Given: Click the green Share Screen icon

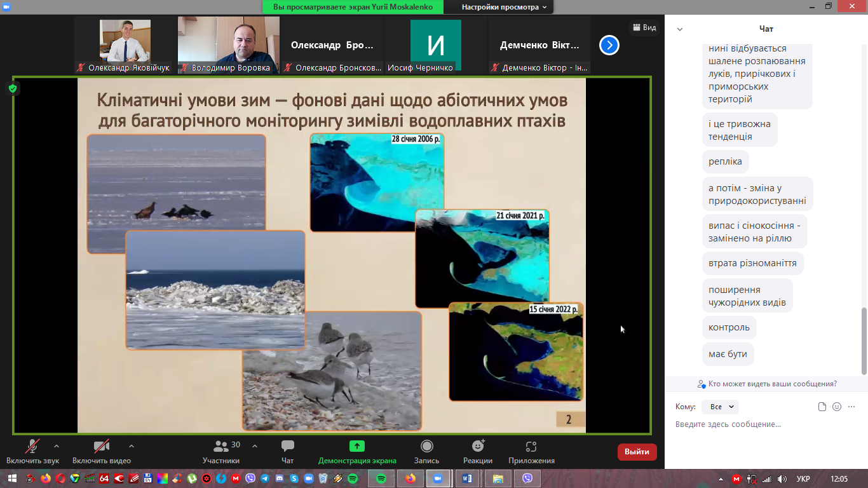Looking at the screenshot, I should point(357,447).
